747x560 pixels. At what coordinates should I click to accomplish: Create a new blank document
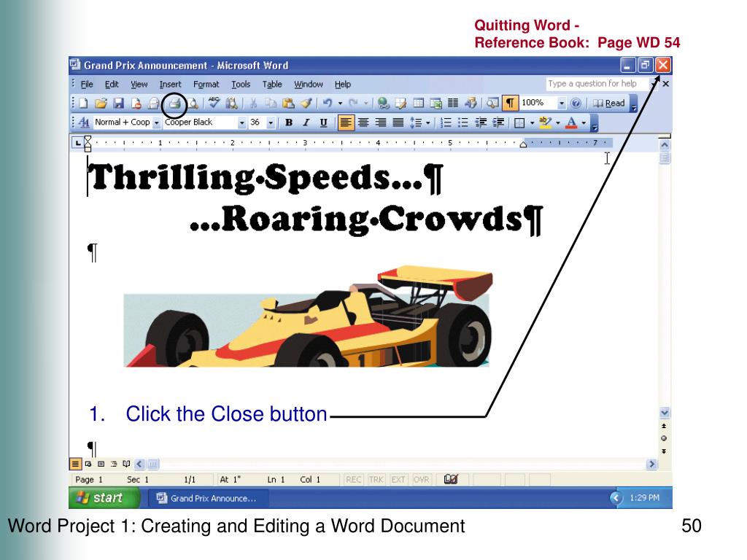(84, 103)
